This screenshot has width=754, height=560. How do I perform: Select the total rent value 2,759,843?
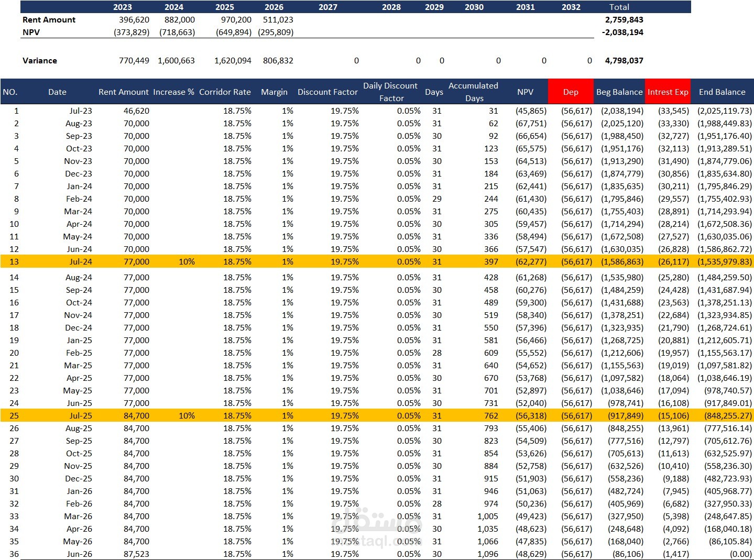(624, 19)
